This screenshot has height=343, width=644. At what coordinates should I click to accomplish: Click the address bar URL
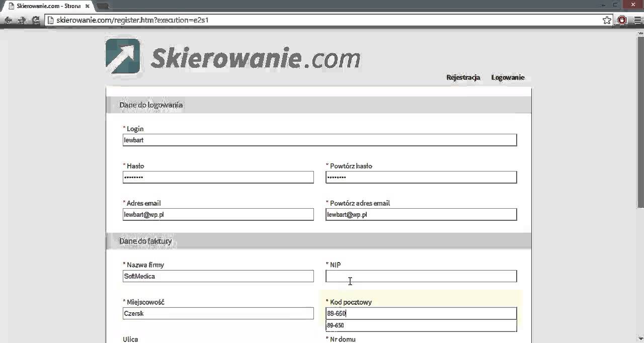132,20
